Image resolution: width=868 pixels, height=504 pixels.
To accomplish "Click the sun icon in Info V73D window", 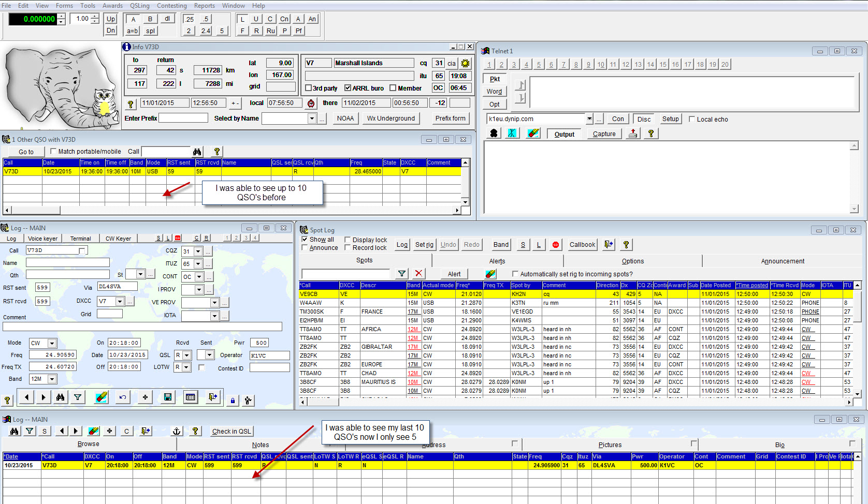I will coord(465,63).
